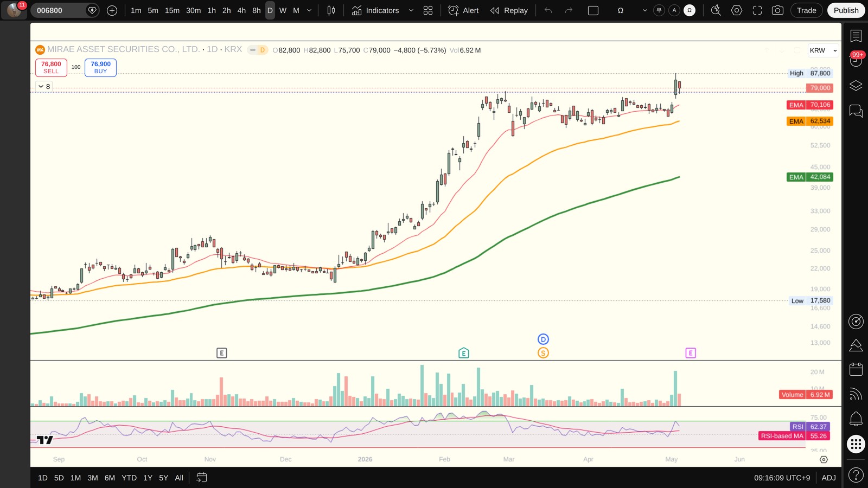This screenshot has width=868, height=488.
Task: Select the 1m timeframe
Action: coord(136,10)
